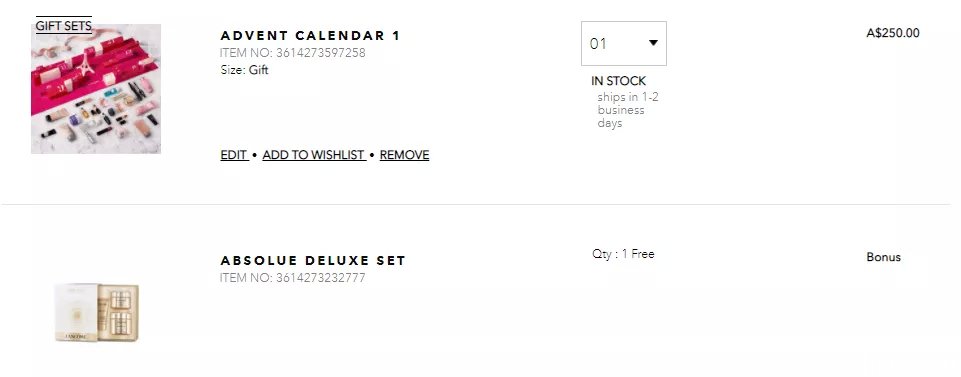The image size is (961, 377).
Task: Edit the Advent Calendar 1 item
Action: pos(234,155)
